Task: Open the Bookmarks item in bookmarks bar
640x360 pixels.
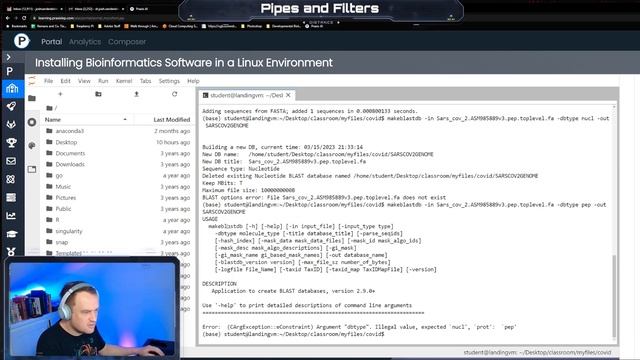Action: click(x=17, y=26)
